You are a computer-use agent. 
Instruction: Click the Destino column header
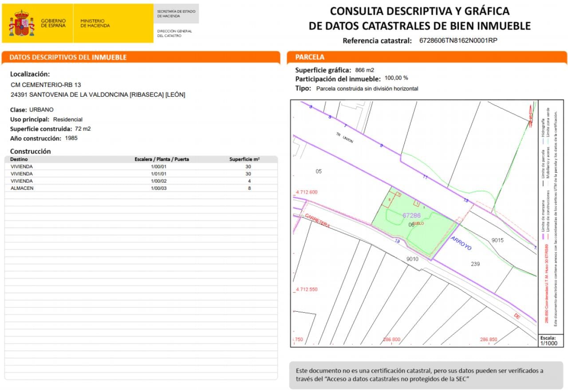click(19, 159)
